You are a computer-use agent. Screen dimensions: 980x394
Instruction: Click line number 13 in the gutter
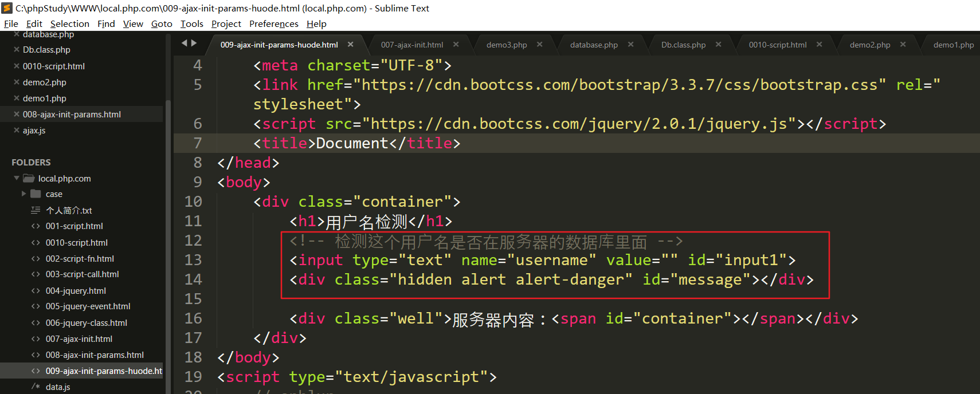[193, 260]
